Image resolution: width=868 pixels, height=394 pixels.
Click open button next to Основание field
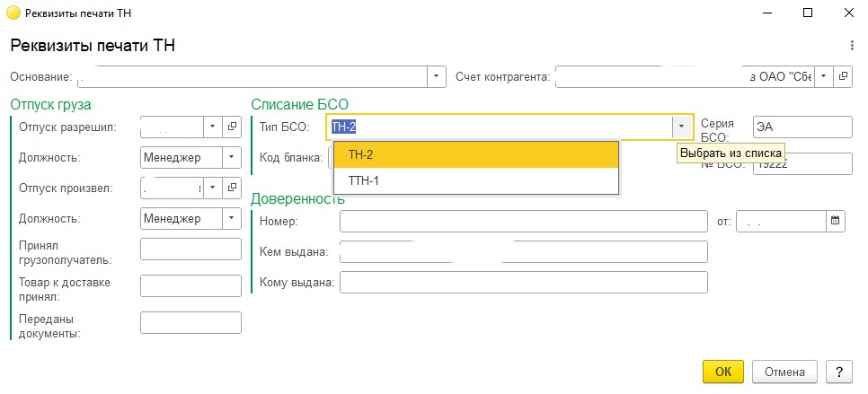tap(437, 77)
